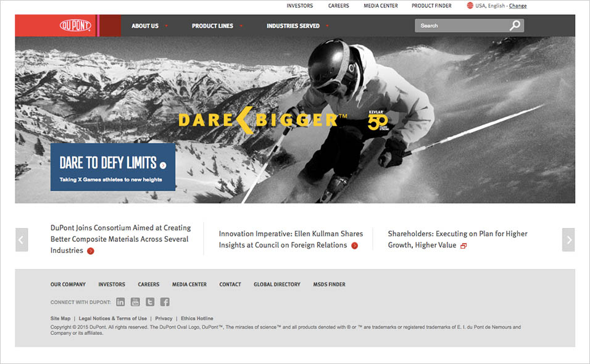Open DuPont's LinkedIn page icon

tap(120, 302)
